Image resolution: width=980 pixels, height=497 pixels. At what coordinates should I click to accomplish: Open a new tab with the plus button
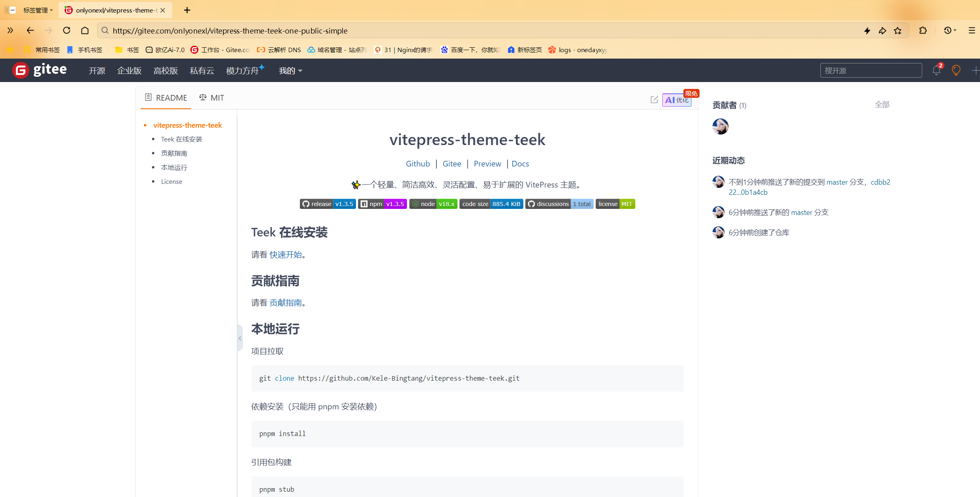coord(187,10)
